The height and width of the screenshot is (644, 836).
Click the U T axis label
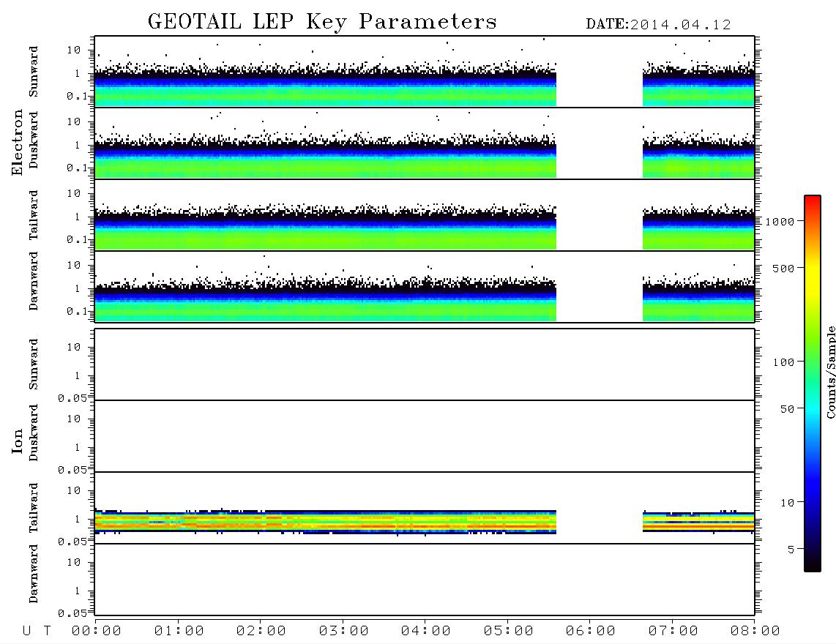37,632
